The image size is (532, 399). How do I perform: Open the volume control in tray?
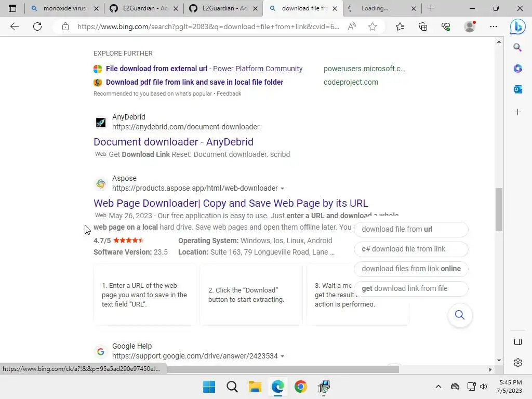pos(484,387)
